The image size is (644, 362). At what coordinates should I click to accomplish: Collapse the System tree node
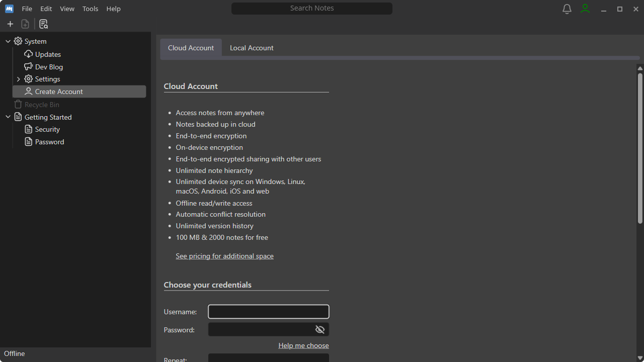pyautogui.click(x=8, y=41)
